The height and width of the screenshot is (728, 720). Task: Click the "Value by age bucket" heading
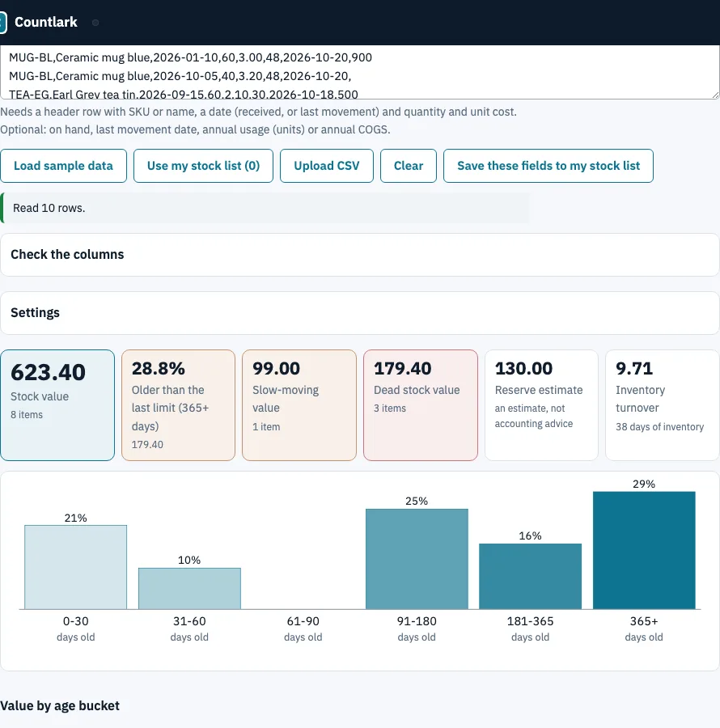60,705
